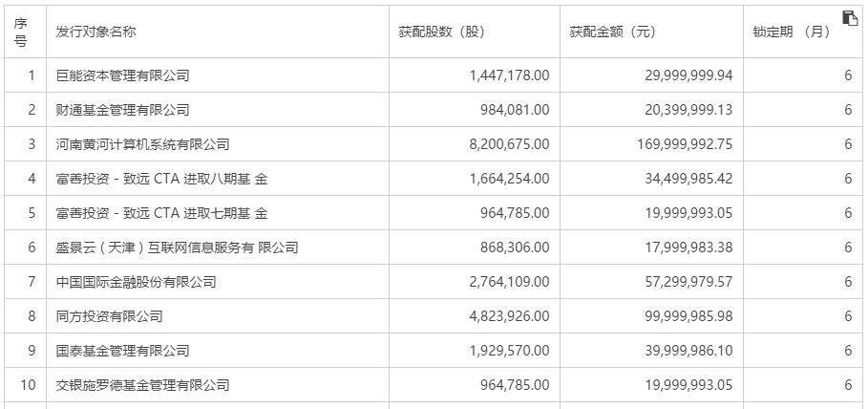Click the share count 8,200,675.00
Image resolution: width=868 pixels, height=409 pixels.
click(x=510, y=144)
